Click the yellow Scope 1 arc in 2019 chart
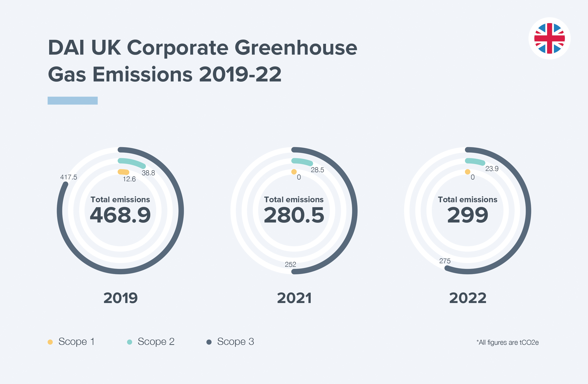This screenshot has height=384, width=588. tap(123, 172)
